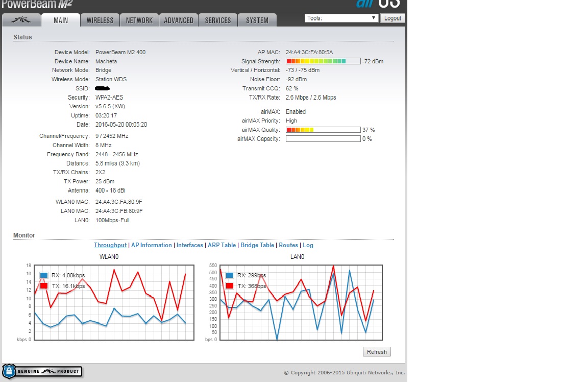
Task: Click the date 2016-05-20 00:05:20
Action: tap(121, 125)
